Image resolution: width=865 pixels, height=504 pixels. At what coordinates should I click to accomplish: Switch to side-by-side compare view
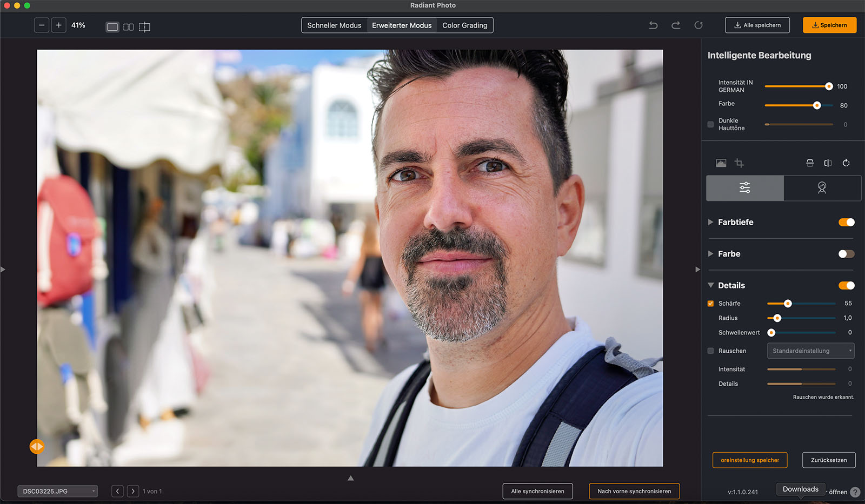pyautogui.click(x=128, y=27)
